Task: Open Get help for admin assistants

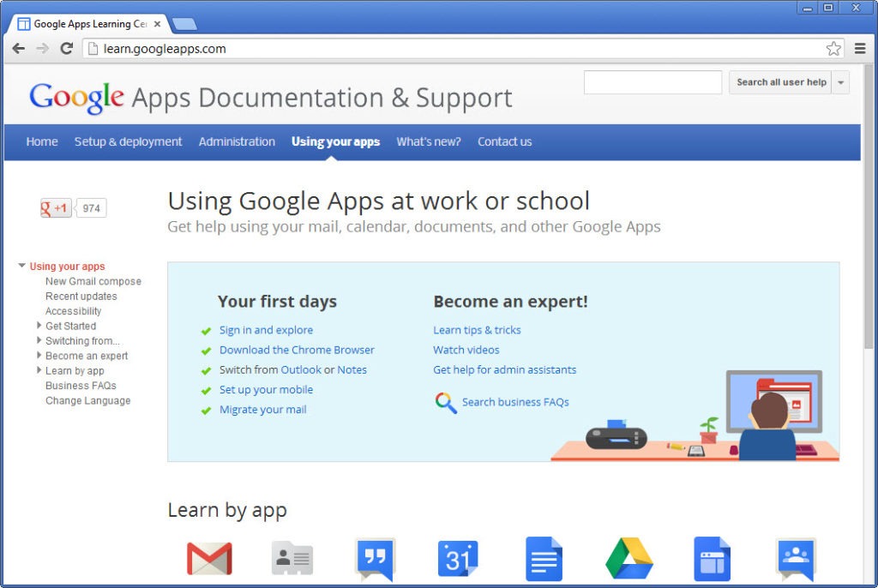Action: click(504, 370)
